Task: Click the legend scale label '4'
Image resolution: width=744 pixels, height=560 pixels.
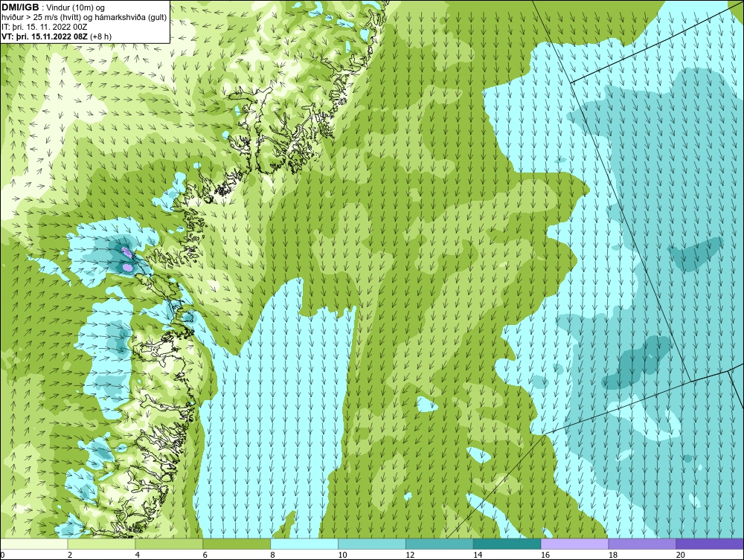Action: (137, 555)
